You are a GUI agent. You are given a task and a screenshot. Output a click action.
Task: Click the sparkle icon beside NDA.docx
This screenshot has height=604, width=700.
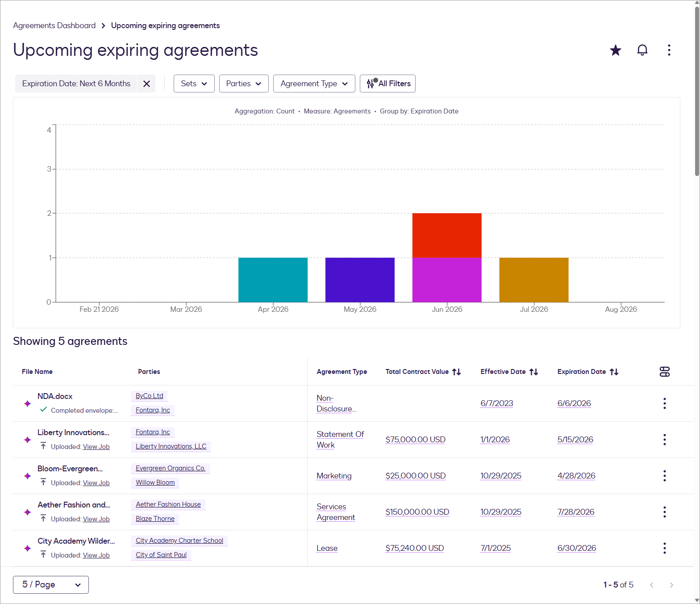[x=28, y=403]
